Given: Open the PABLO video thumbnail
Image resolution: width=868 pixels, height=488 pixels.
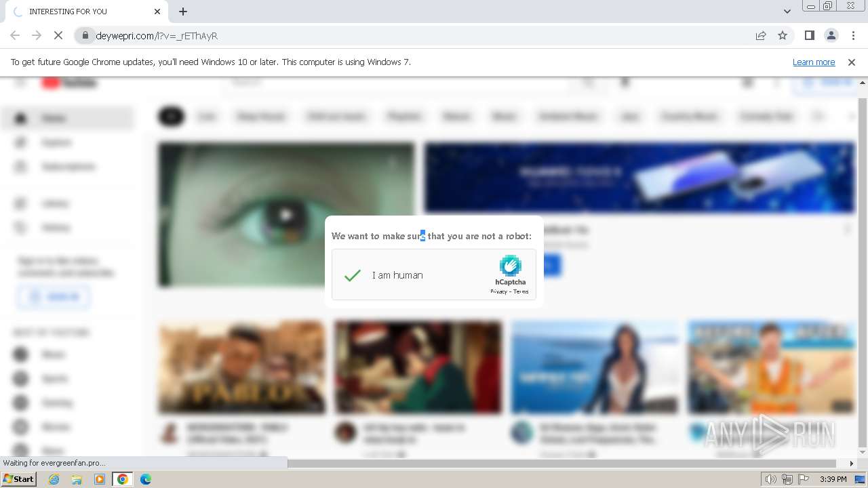Looking at the screenshot, I should coord(242,367).
